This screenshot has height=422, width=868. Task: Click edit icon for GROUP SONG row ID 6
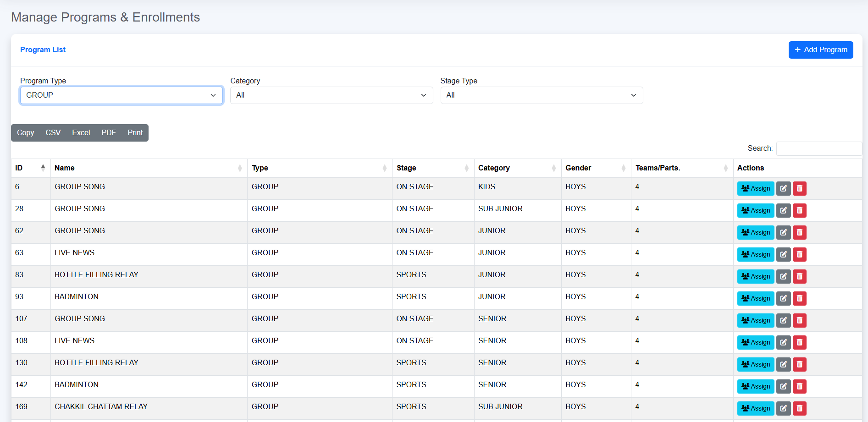[783, 188]
